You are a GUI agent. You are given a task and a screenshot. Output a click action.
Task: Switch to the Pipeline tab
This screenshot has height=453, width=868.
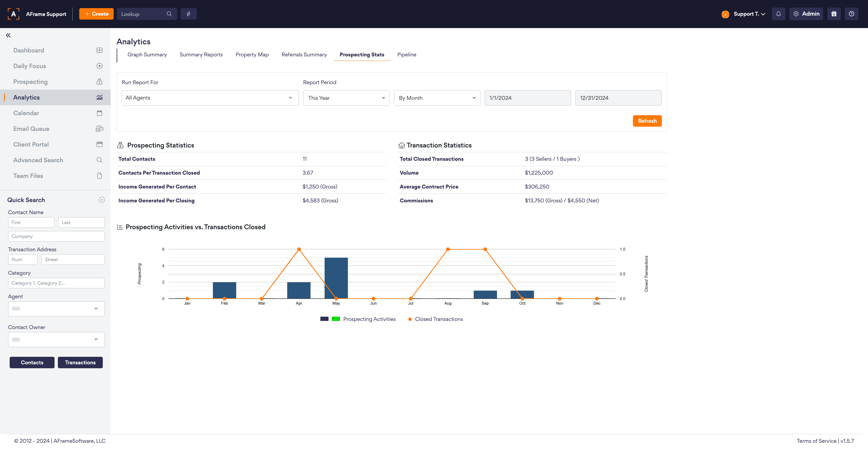[x=406, y=55]
